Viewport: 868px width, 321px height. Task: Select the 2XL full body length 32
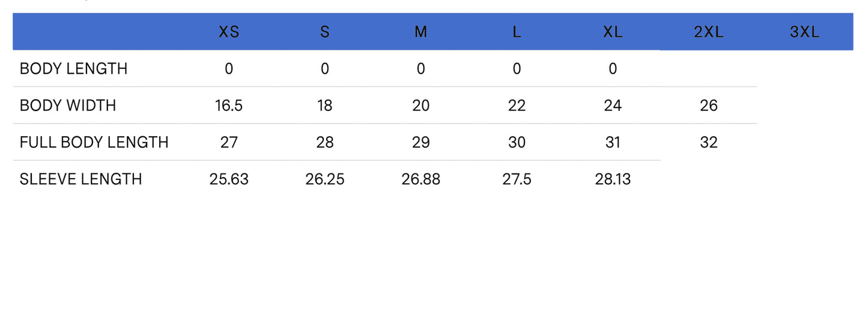pyautogui.click(x=709, y=142)
